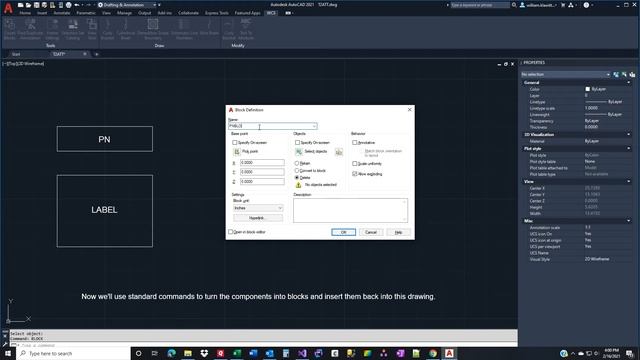Switch to the Express Tools ribbon tab
The height and width of the screenshot is (360, 640).
217,13
